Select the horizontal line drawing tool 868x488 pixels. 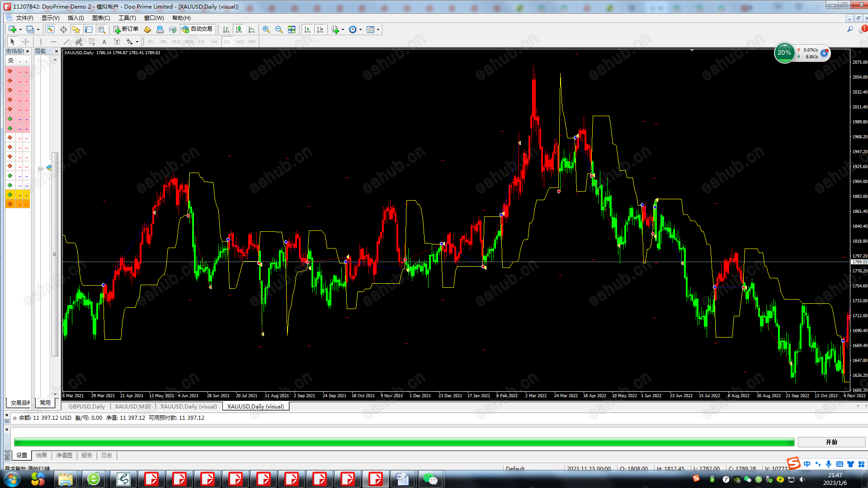(x=54, y=42)
